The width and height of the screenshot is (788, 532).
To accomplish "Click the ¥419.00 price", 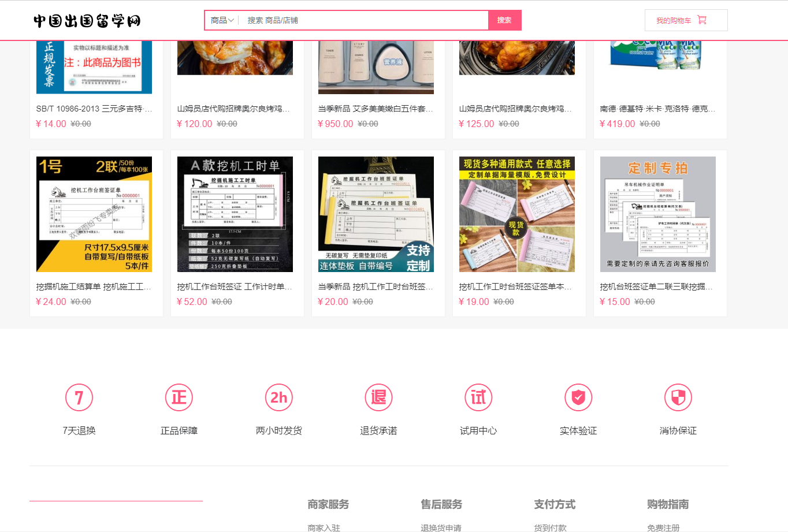I will point(617,124).
